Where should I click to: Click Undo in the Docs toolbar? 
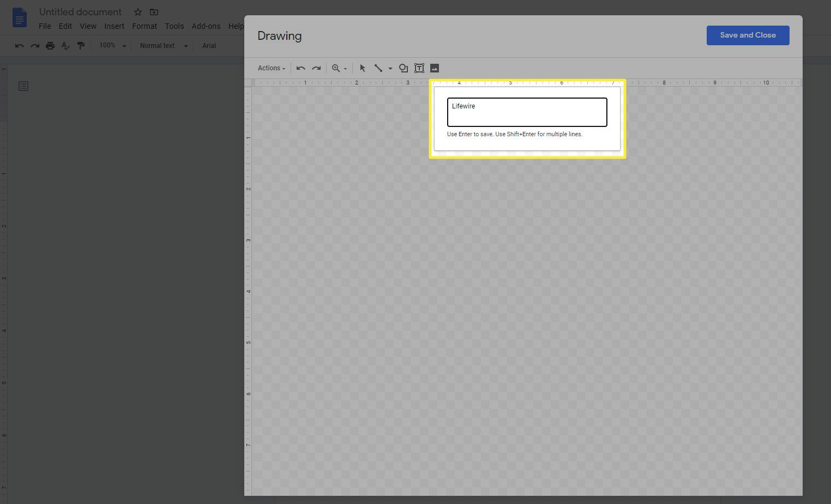(19, 46)
